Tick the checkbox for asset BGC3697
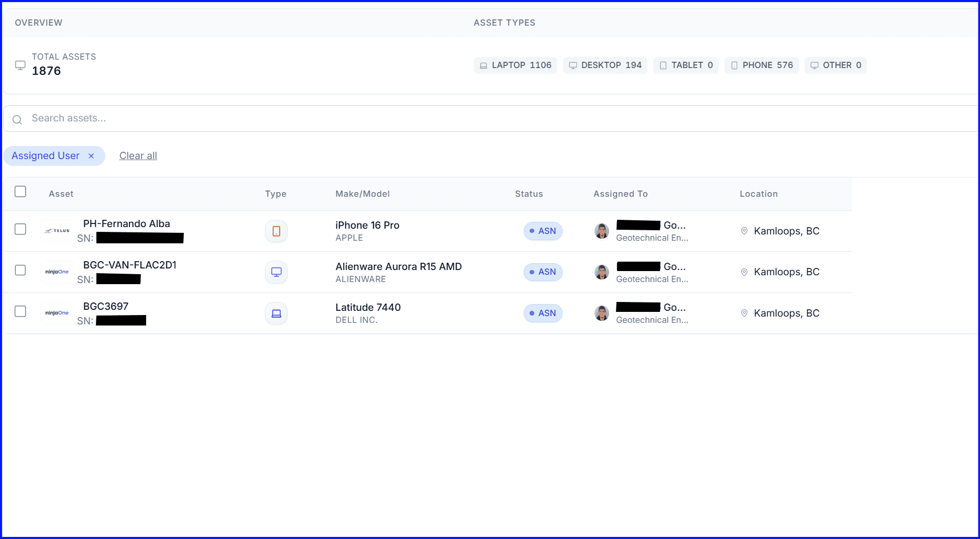980x539 pixels. pos(20,311)
